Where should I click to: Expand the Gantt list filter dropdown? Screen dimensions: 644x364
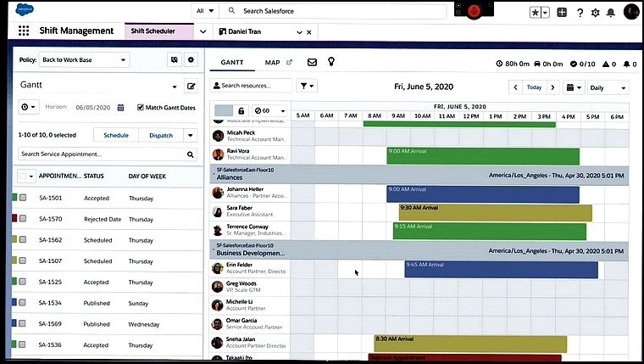[x=175, y=87]
